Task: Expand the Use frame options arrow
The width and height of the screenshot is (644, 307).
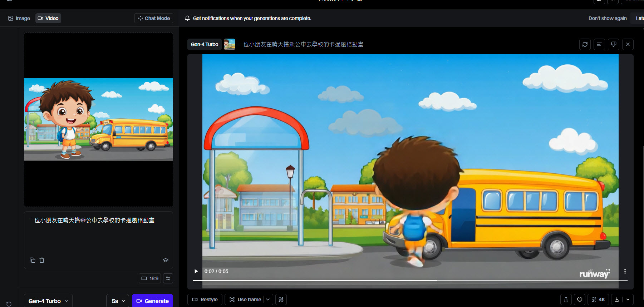Action: tap(268, 299)
